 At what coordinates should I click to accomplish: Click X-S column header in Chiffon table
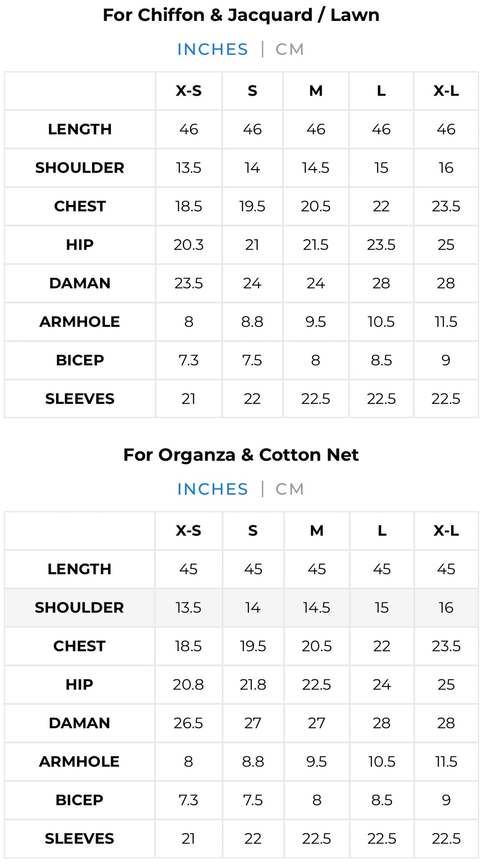[x=189, y=91]
